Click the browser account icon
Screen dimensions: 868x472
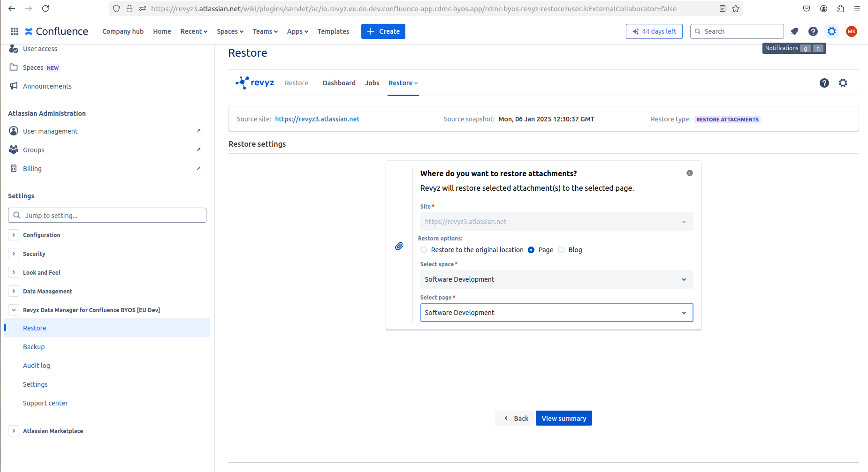[x=823, y=8]
